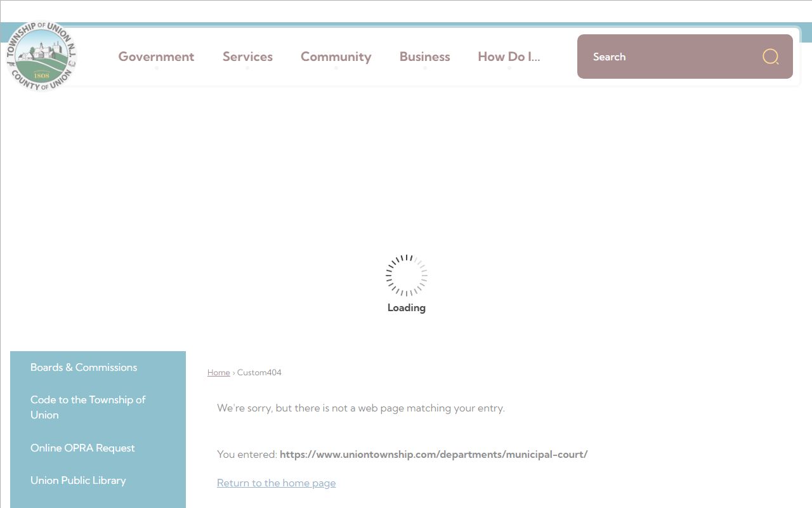Click the Custom404 breadcrumb text
Screen dimensions: 812x508
click(x=259, y=373)
